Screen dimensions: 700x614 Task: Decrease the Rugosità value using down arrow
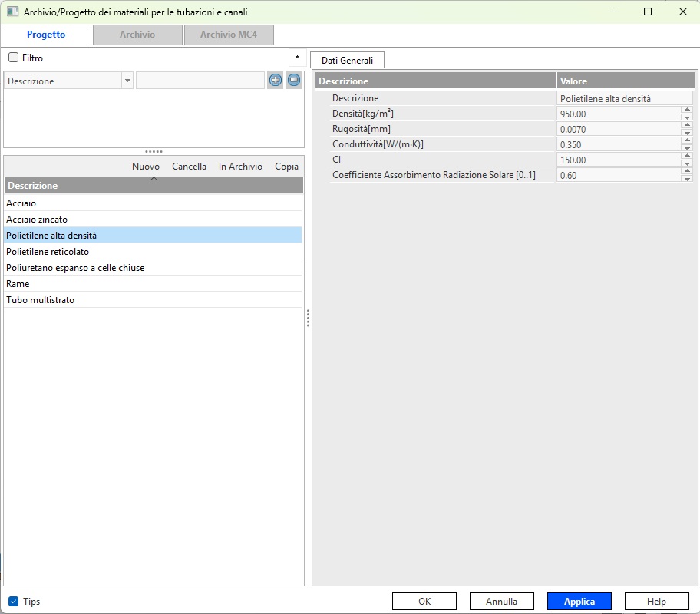pos(687,134)
